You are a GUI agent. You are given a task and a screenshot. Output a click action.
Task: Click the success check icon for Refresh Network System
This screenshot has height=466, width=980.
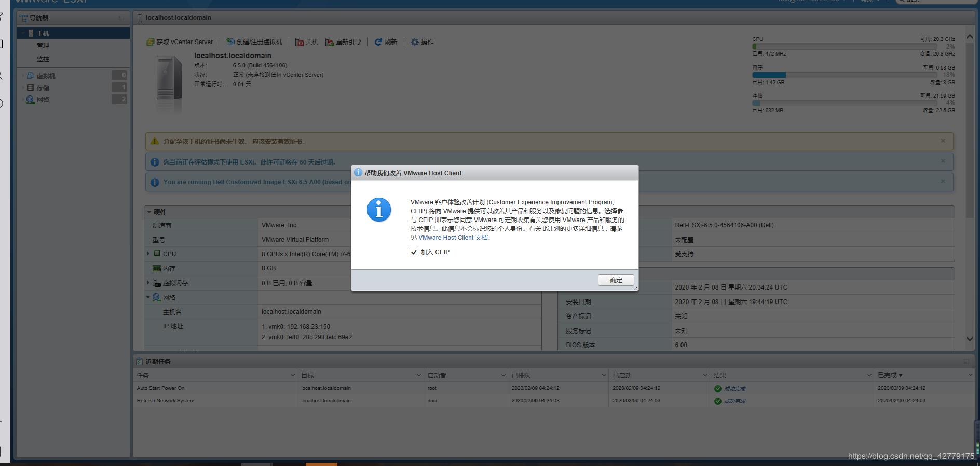coord(718,401)
